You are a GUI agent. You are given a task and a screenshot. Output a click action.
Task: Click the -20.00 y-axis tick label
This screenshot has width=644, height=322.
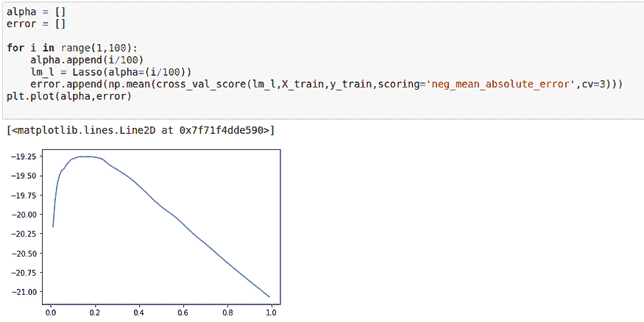(x=25, y=215)
